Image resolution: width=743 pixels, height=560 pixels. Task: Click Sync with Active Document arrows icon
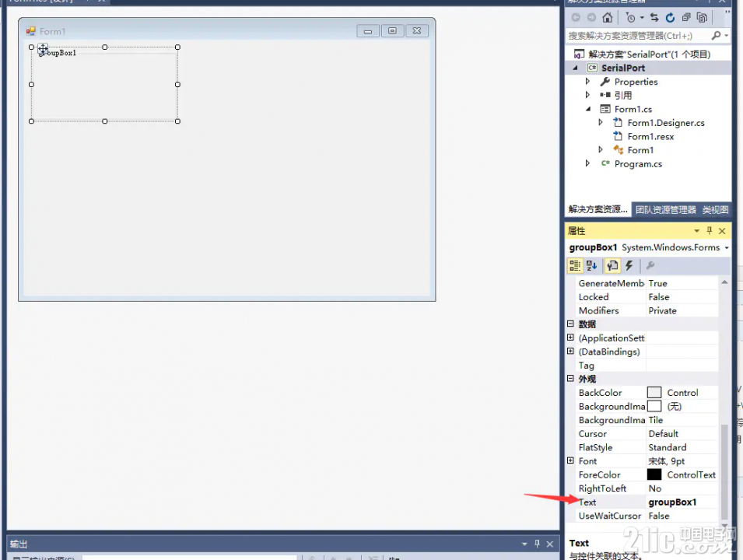[654, 18]
